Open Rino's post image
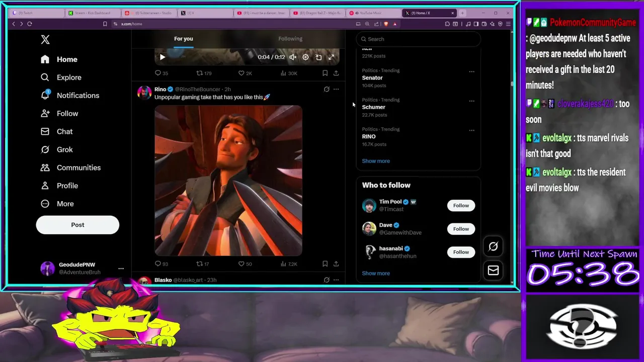This screenshot has width=644, height=362. [228, 180]
